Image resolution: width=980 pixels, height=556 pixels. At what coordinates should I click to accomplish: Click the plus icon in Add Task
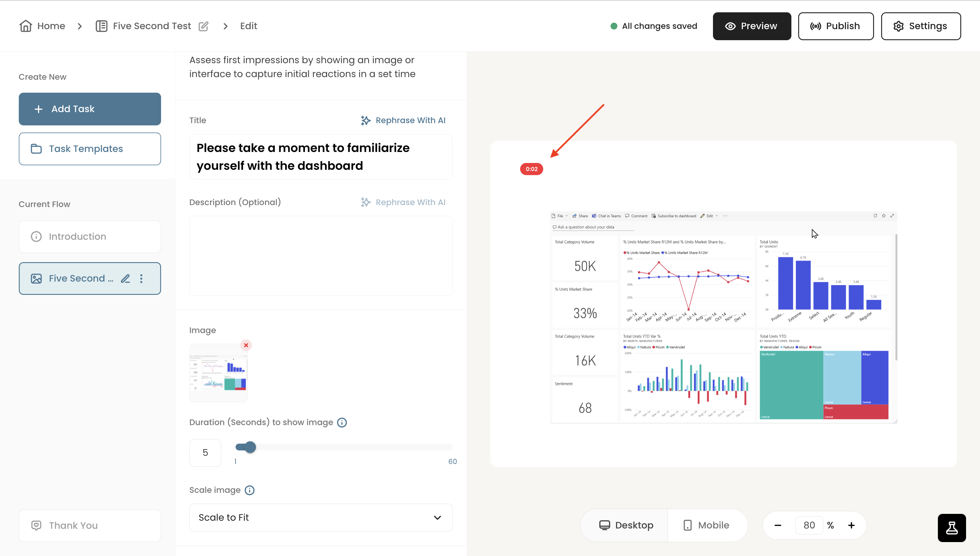coord(38,109)
